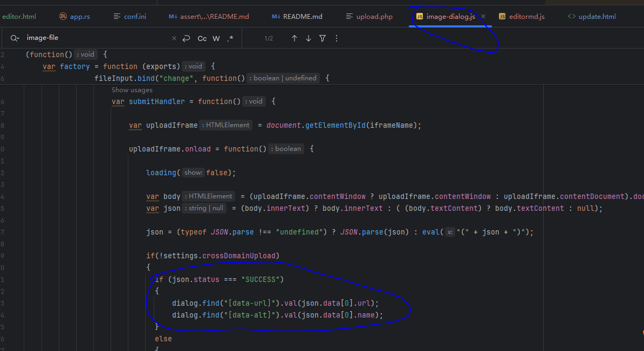Click the submitHandler variable name
Image resolution: width=644 pixels, height=351 pixels.
point(156,101)
